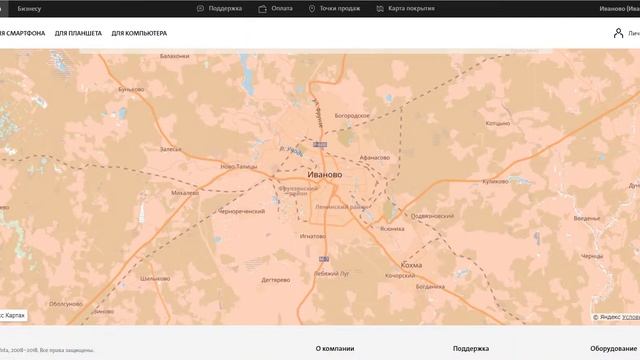The height and width of the screenshot is (360, 640).
Task: Click the Котцыно label on the map
Action: coord(498,123)
